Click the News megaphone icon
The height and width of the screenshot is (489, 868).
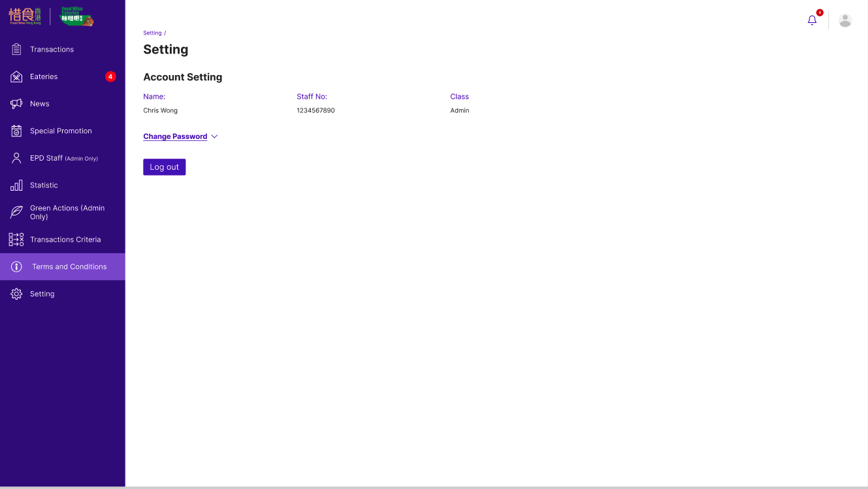16,104
